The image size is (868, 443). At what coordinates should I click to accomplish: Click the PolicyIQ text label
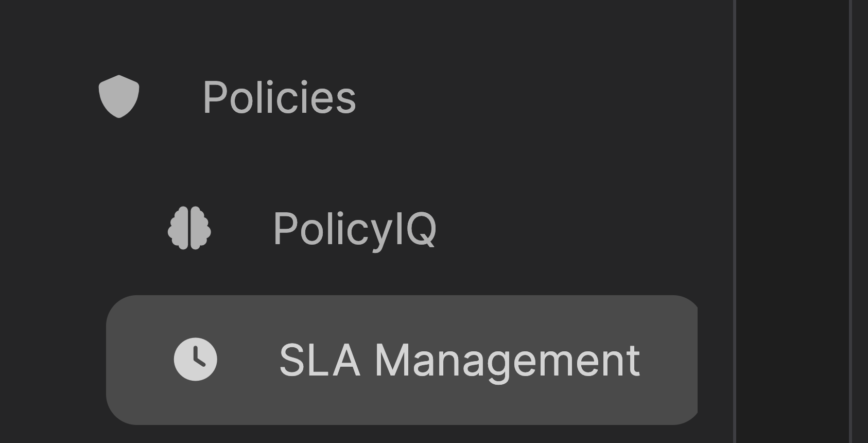coord(354,229)
